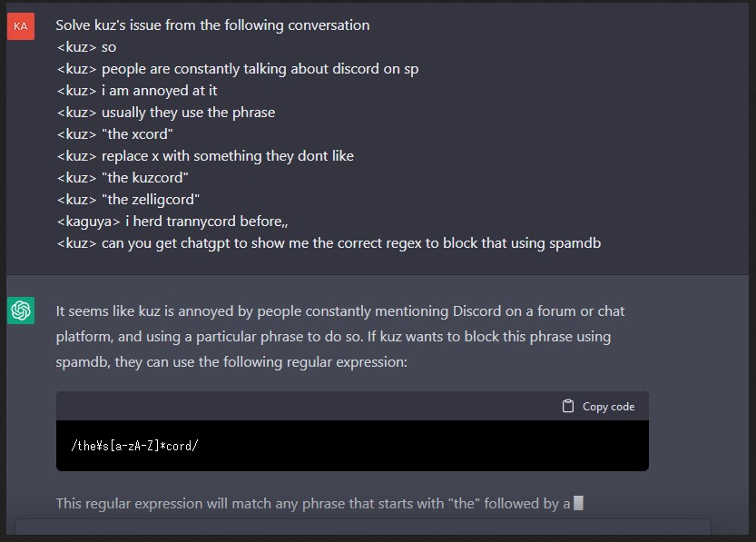Viewport: 756px width, 542px height.
Task: Click the blinking response cursor block
Action: pos(578,503)
